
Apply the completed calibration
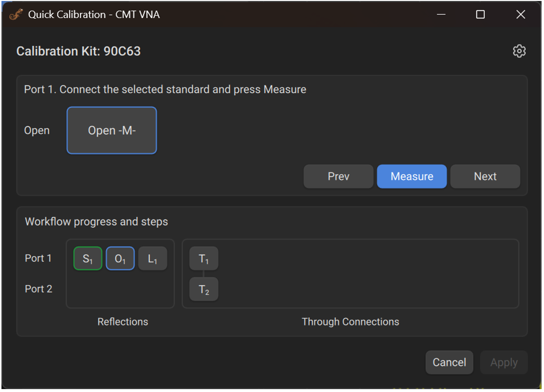[x=504, y=362]
